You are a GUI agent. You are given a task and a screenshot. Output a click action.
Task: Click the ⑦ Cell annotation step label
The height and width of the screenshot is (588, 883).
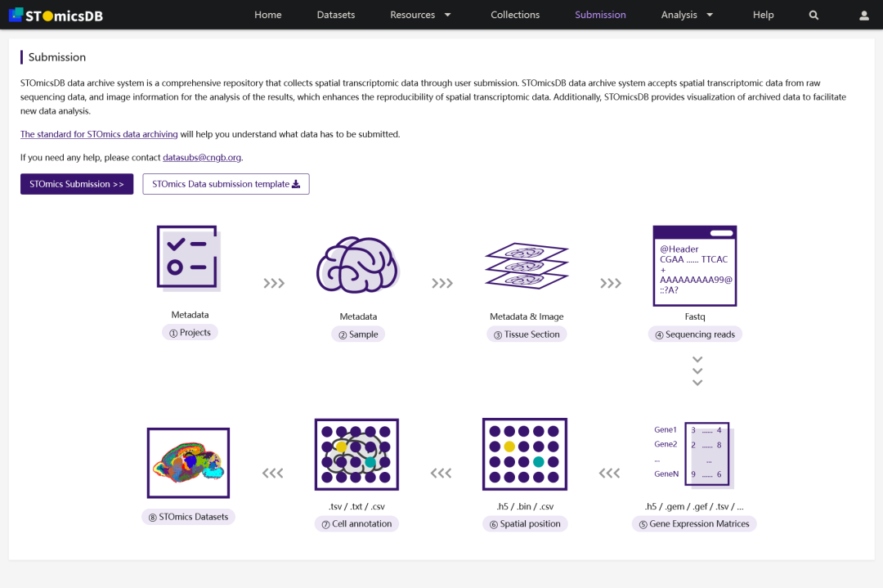pos(356,523)
